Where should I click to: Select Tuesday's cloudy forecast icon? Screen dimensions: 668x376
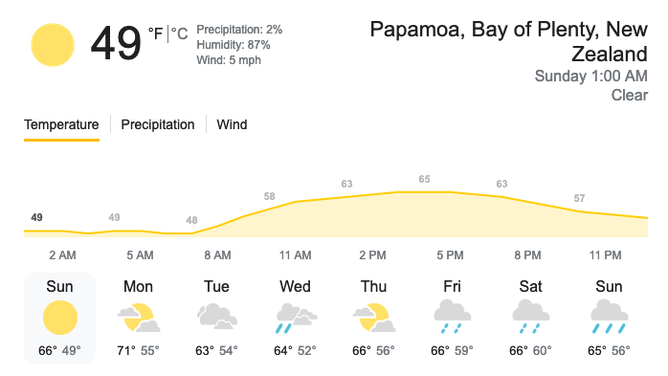point(217,316)
